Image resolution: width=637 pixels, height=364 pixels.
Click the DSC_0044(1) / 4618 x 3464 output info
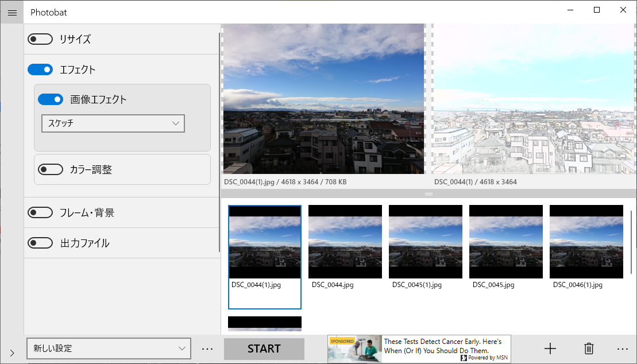(476, 182)
